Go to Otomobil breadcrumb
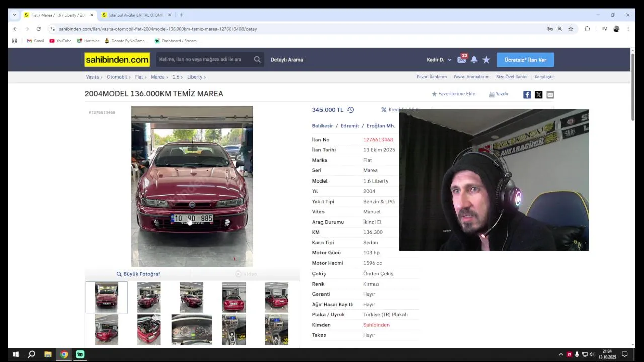Viewport: 644px width, 362px height. tap(117, 77)
